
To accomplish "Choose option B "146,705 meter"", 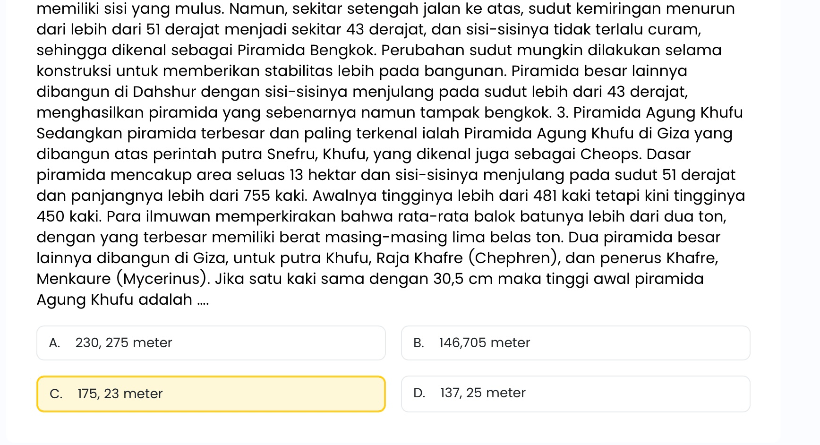I will 575,343.
